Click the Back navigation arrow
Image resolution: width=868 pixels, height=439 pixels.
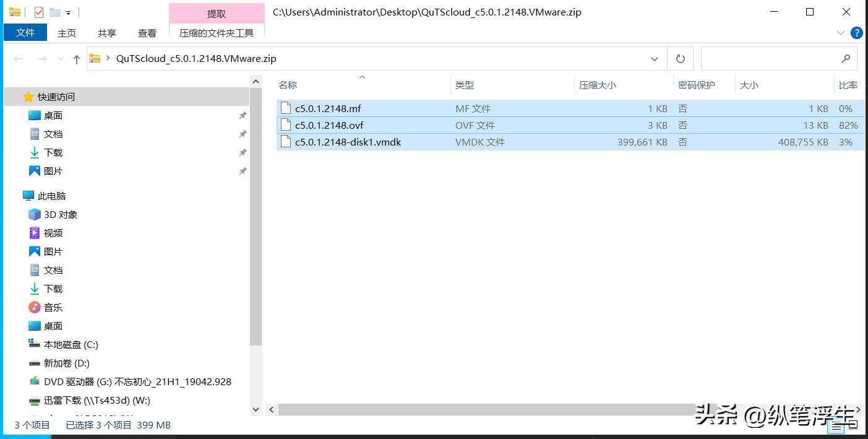point(19,59)
